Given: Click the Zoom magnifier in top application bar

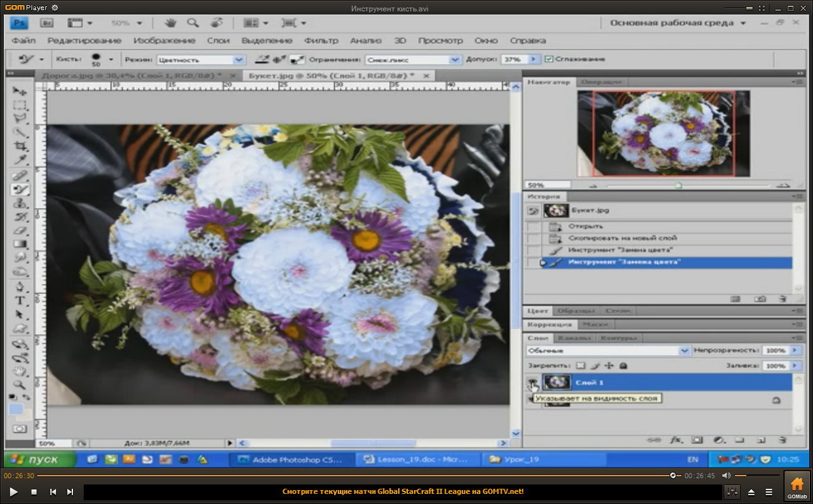Looking at the screenshot, I should (x=192, y=23).
